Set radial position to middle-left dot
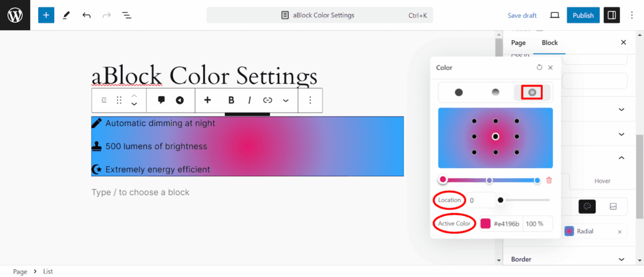Viewport: 644px width, 277px height. (x=474, y=137)
